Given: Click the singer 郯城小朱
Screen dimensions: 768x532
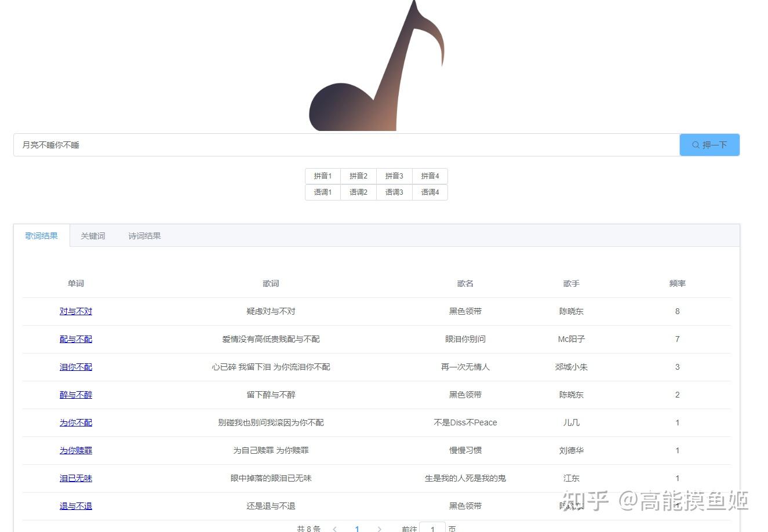Looking at the screenshot, I should click(572, 367).
